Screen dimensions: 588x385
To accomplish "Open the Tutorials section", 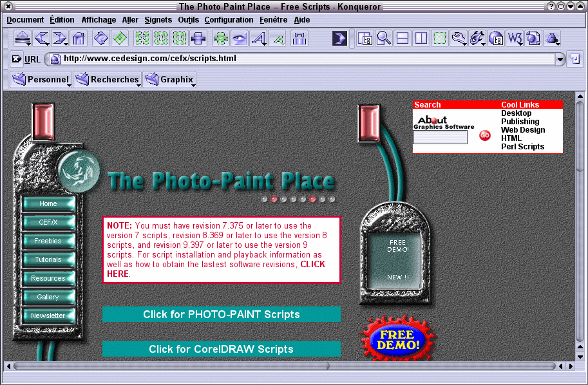I will tap(49, 259).
